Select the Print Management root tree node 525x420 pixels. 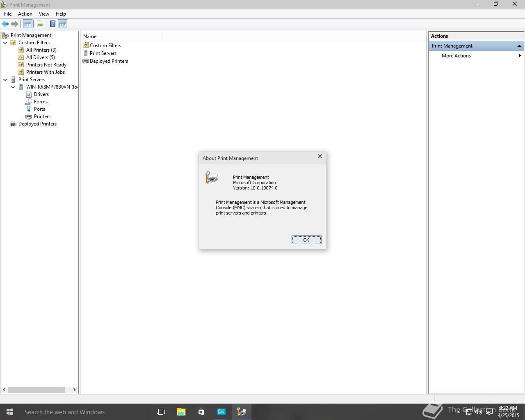[31, 35]
